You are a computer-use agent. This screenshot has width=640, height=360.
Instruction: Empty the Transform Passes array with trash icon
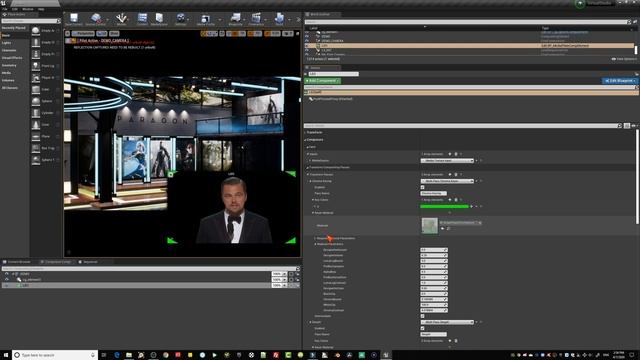456,175
